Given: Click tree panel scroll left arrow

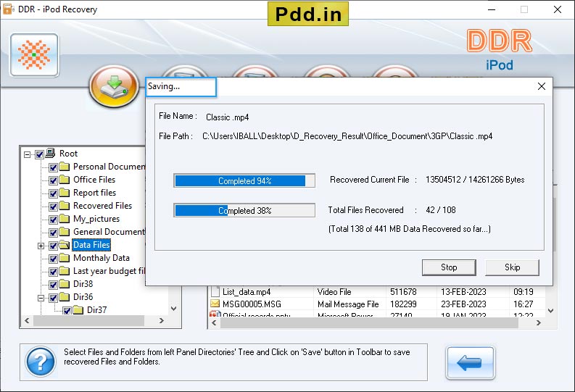Looking at the screenshot, I should click(27, 320).
